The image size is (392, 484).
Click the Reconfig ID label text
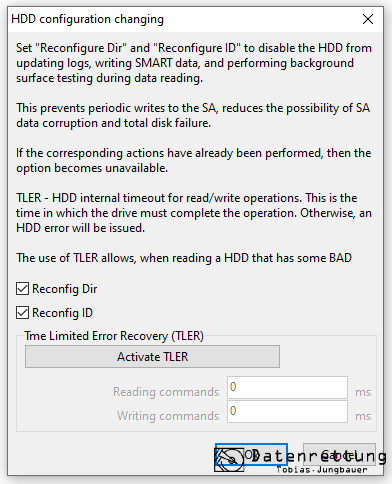62,313
